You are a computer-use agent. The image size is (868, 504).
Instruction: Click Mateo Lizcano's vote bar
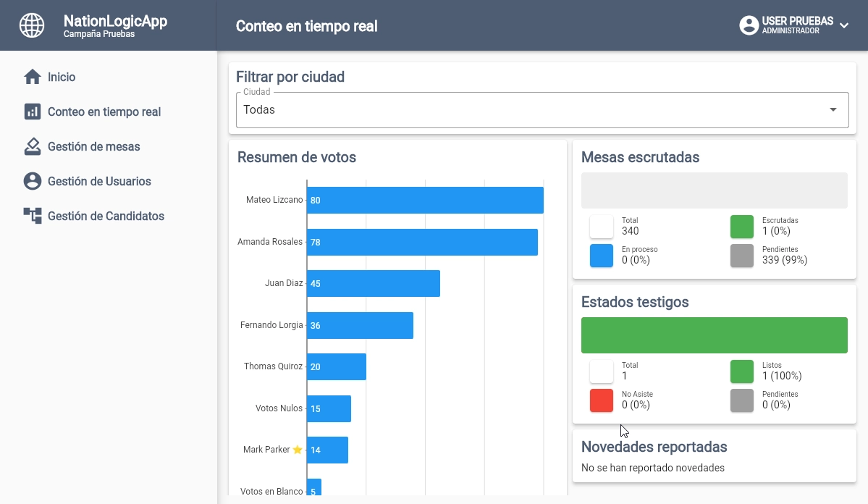424,200
